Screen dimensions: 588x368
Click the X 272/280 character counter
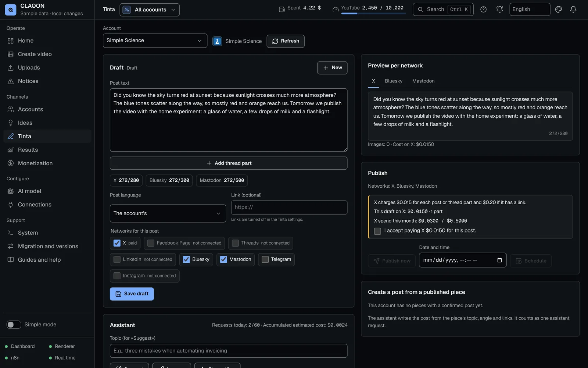(126, 181)
